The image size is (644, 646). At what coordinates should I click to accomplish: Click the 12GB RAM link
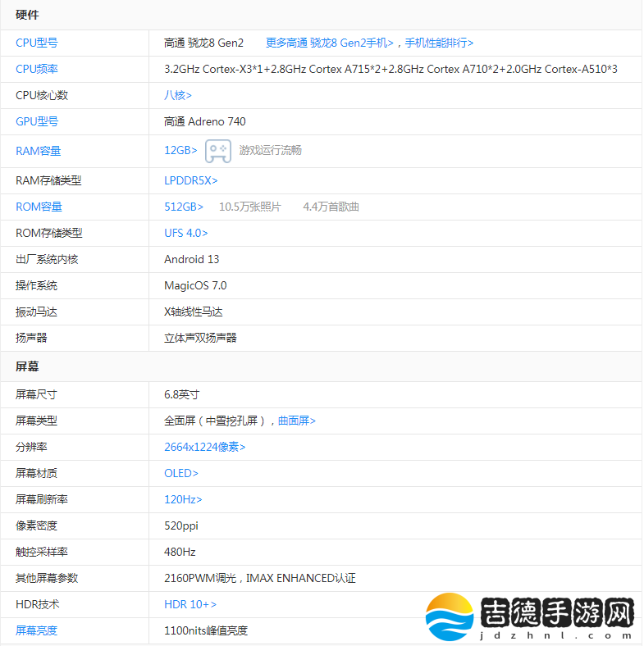click(x=180, y=150)
